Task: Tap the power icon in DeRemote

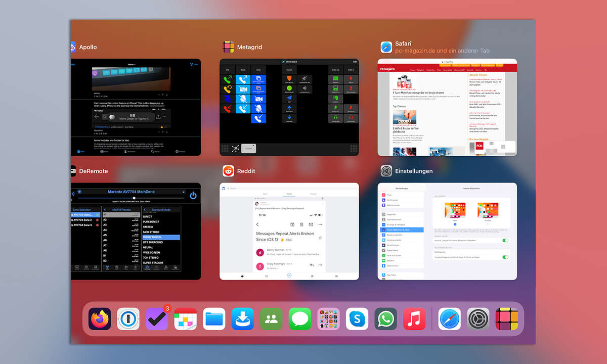Action: pos(193,195)
